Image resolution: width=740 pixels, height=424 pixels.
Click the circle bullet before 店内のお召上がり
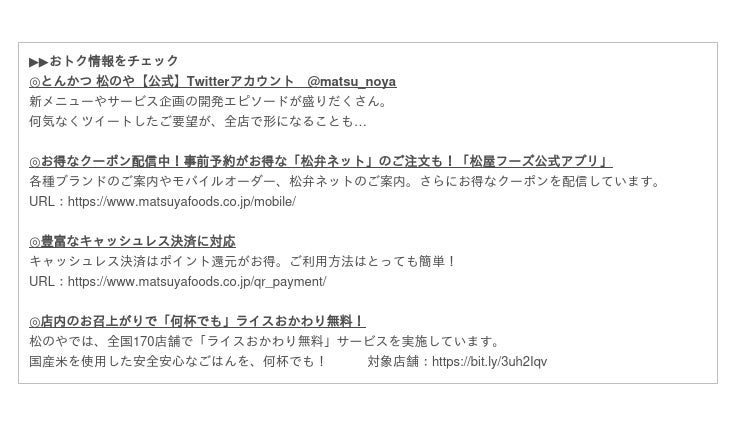35,322
